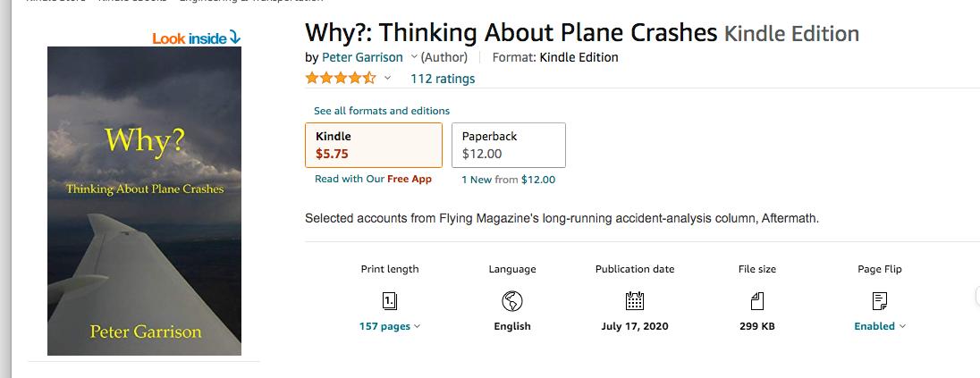Open the 1 New from $12.00 offer link
Image resolution: width=980 pixels, height=378 pixels.
tap(508, 180)
